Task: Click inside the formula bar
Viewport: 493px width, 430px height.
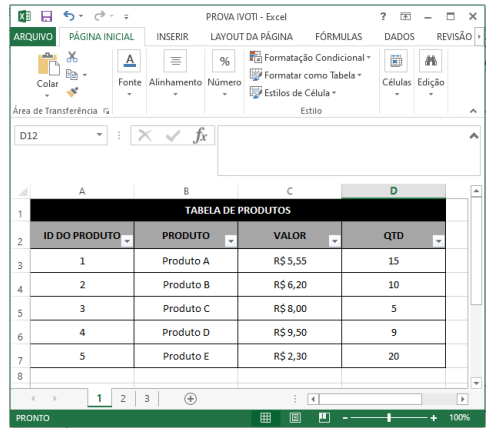Action: click(343, 150)
